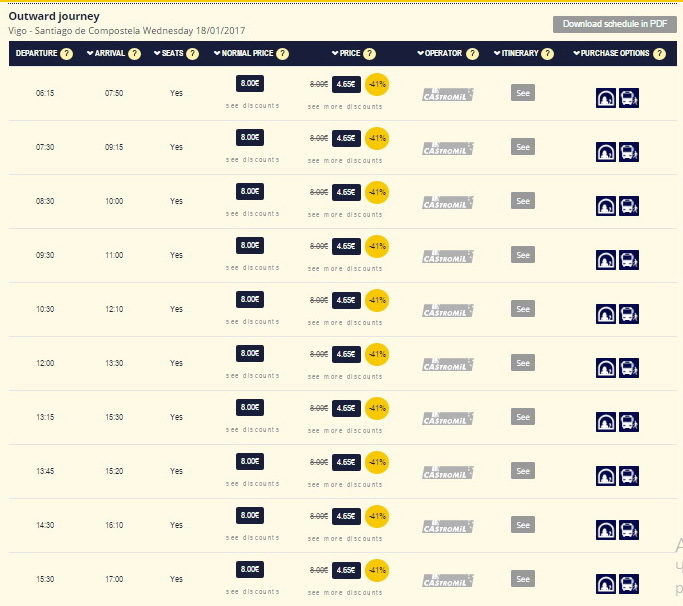This screenshot has height=606, width=683.
Task: Click -41% discount badge in 13:45 row
Action: [x=377, y=462]
